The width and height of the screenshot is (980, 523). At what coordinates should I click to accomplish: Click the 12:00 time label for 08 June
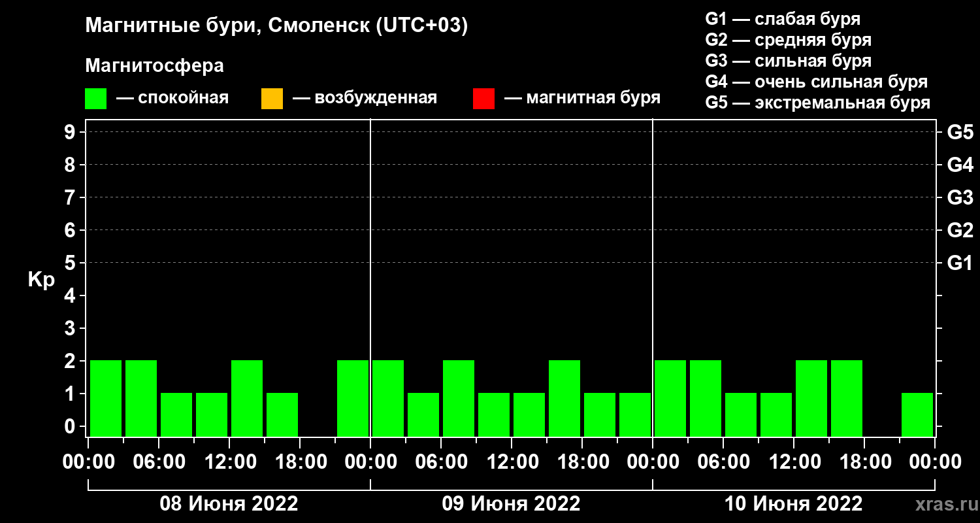(x=230, y=462)
